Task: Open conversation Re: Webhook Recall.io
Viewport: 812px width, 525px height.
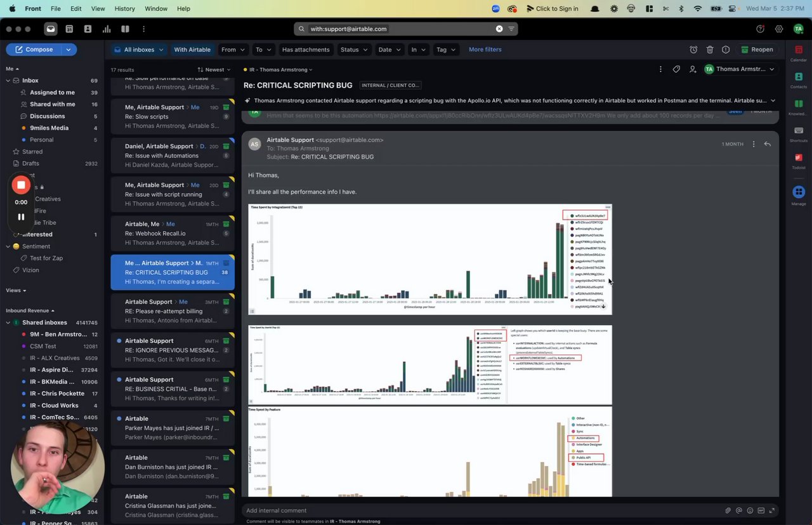Action: click(x=173, y=233)
